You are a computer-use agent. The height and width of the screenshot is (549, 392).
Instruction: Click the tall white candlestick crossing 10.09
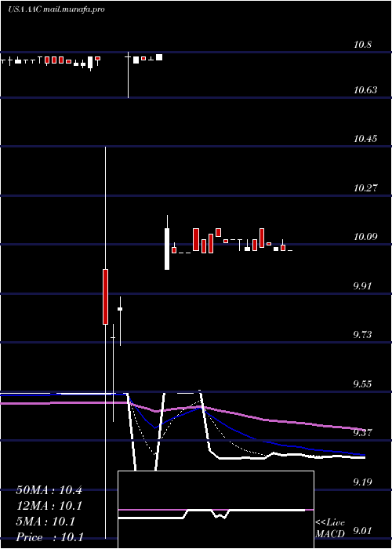(167, 249)
